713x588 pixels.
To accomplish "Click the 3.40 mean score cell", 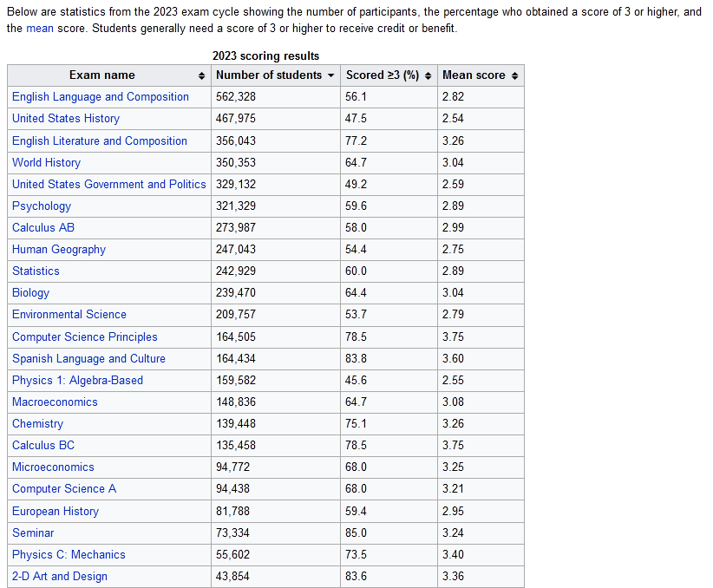I will click(481, 555).
